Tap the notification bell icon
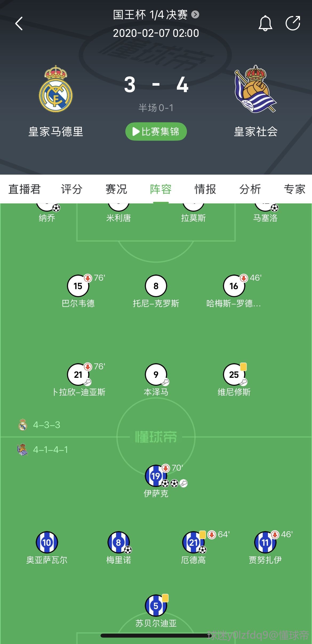 tap(265, 23)
